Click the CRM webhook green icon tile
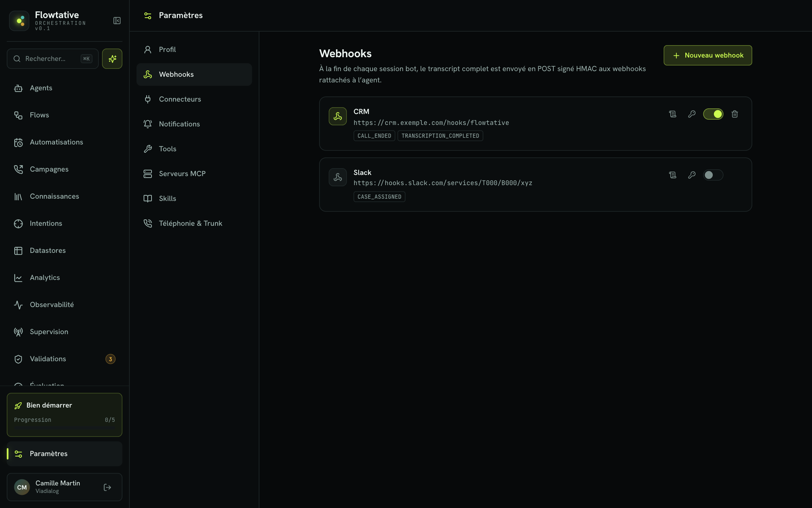The height and width of the screenshot is (508, 812). tap(338, 116)
